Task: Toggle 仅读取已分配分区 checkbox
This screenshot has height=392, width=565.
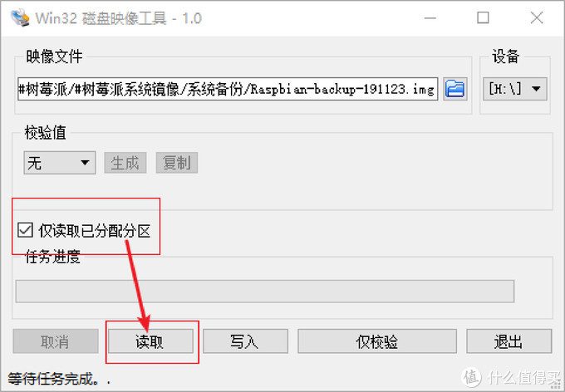Action: pyautogui.click(x=25, y=230)
